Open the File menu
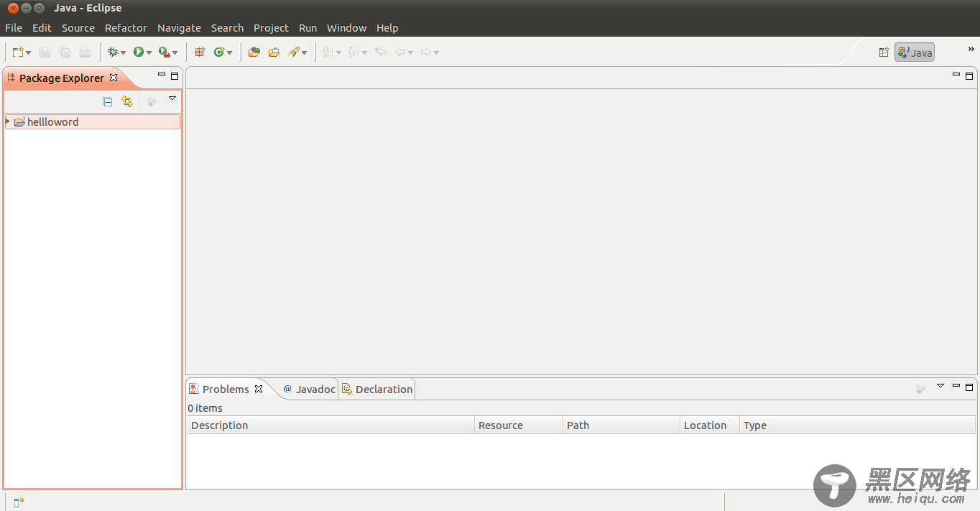 click(14, 28)
